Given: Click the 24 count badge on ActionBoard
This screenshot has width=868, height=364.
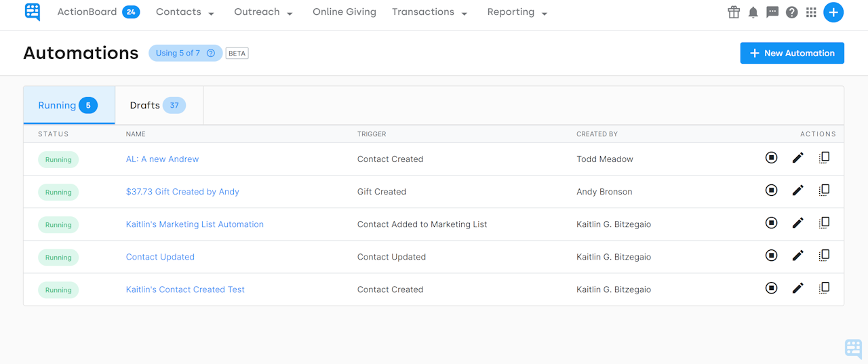Looking at the screenshot, I should [x=131, y=12].
